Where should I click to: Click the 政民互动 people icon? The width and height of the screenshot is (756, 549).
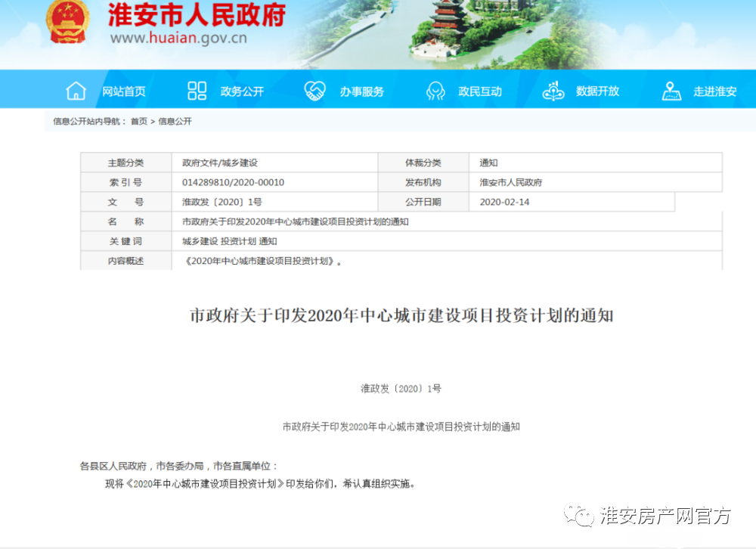pyautogui.click(x=435, y=91)
